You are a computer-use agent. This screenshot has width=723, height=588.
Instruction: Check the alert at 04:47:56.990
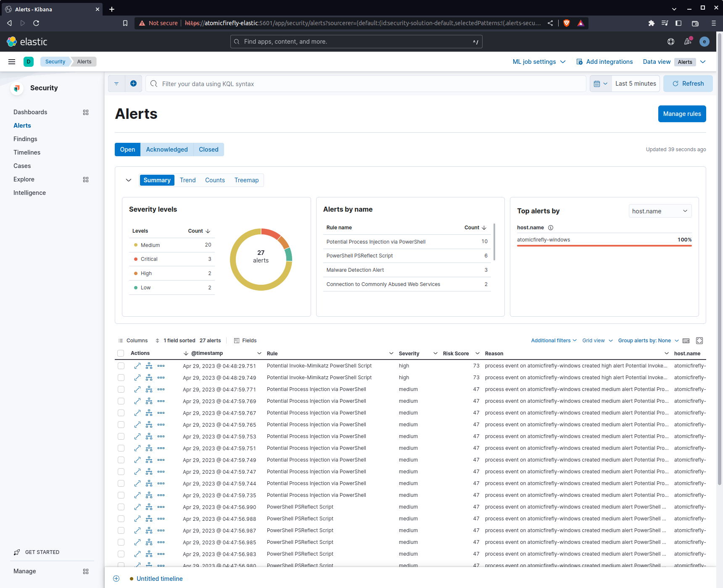coord(121,507)
